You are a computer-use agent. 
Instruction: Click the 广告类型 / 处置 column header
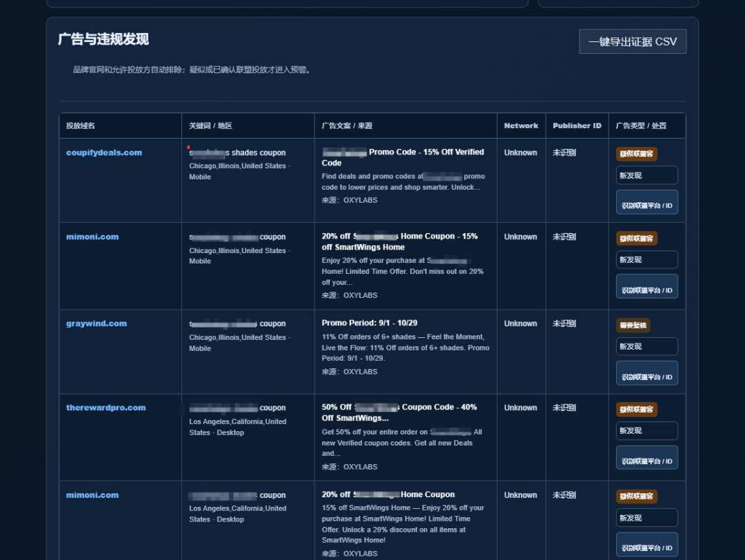[x=641, y=126]
